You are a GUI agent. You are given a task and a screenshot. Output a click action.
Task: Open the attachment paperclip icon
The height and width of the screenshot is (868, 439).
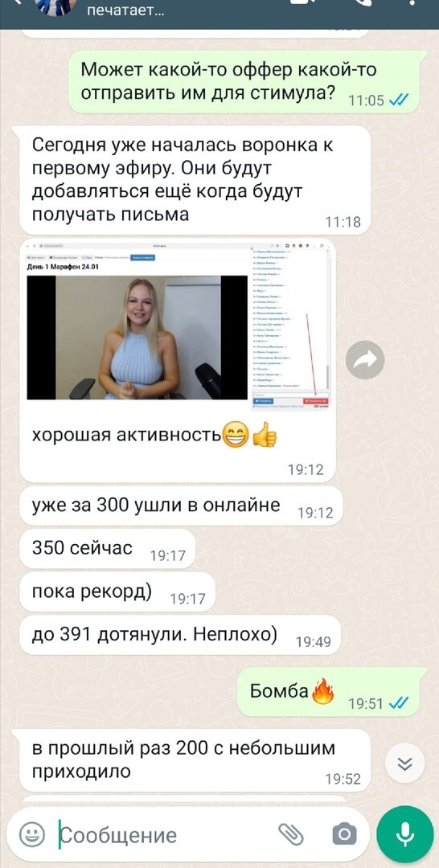coord(291,833)
